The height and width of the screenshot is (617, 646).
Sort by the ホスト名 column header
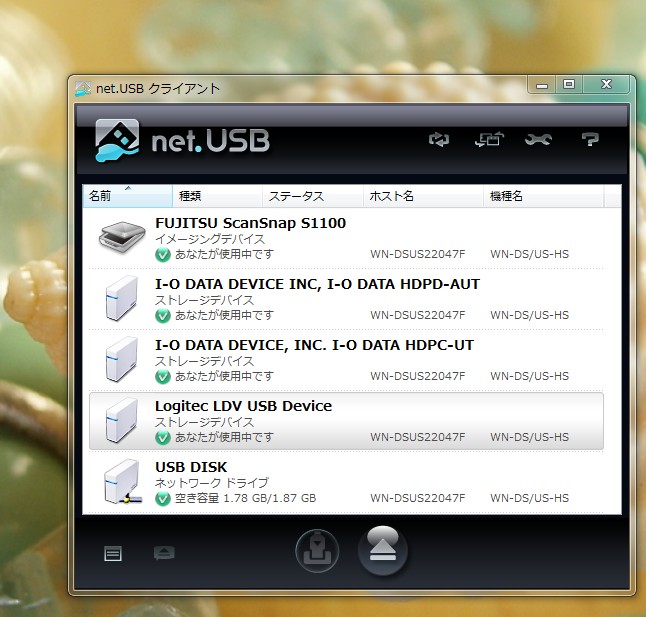click(423, 196)
